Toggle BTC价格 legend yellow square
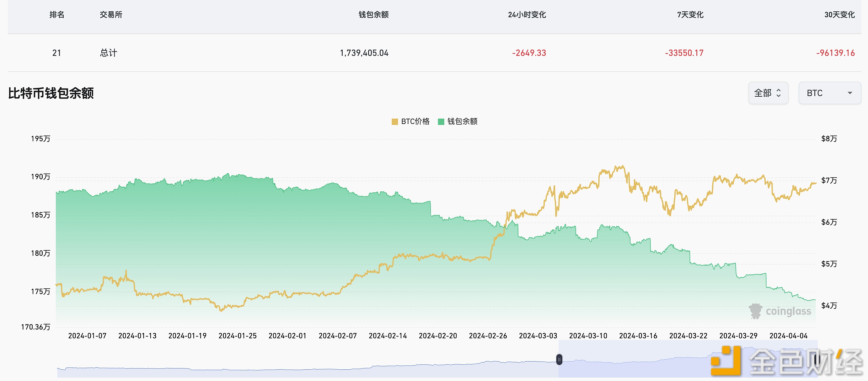Screen dimensions: 868x381 (x=394, y=121)
